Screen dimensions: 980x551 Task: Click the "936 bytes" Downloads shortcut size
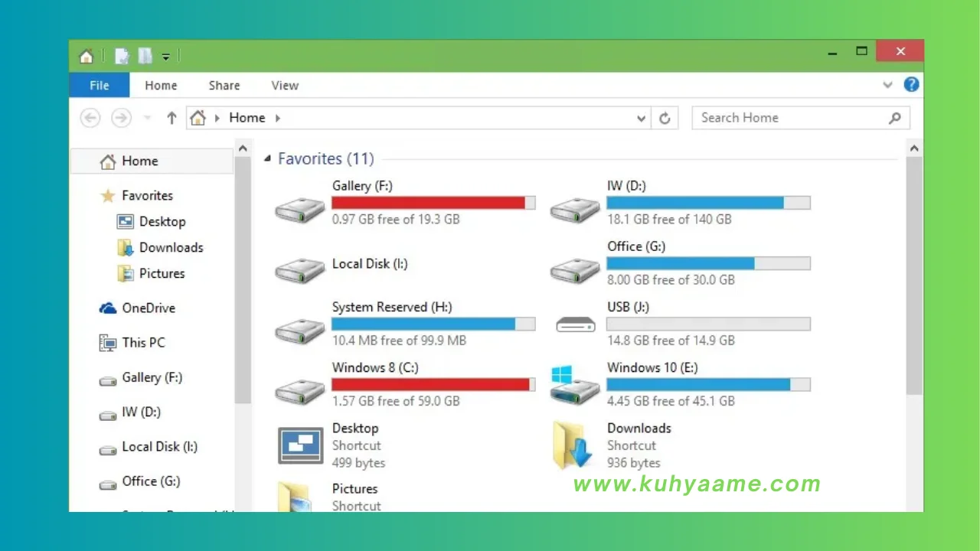(633, 463)
